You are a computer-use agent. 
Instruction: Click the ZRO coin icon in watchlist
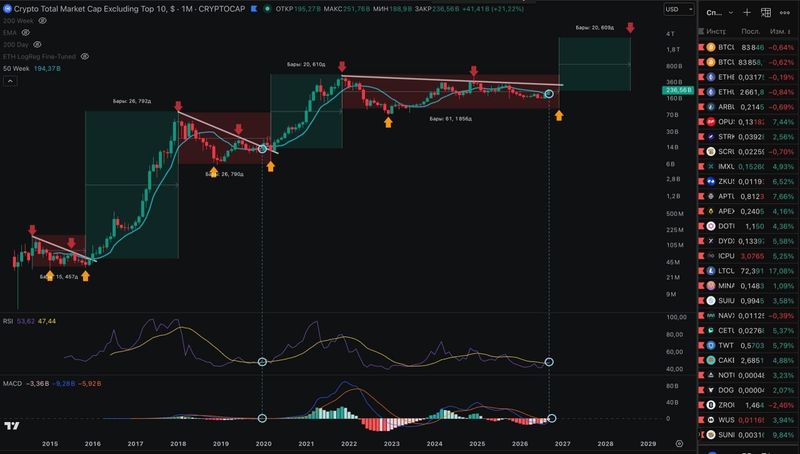(711, 405)
